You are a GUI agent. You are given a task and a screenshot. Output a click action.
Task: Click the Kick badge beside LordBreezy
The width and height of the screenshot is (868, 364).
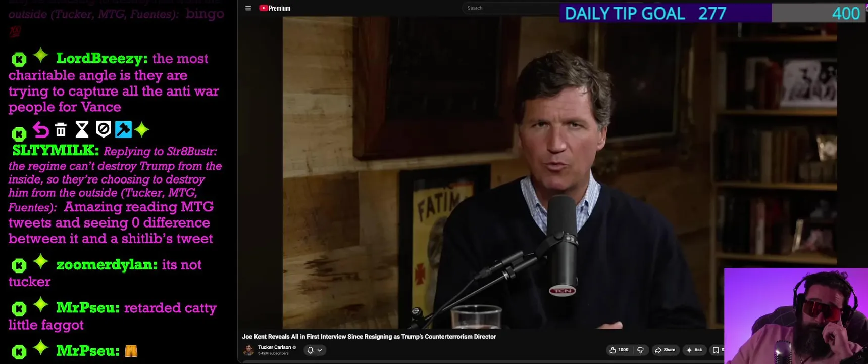(19, 60)
